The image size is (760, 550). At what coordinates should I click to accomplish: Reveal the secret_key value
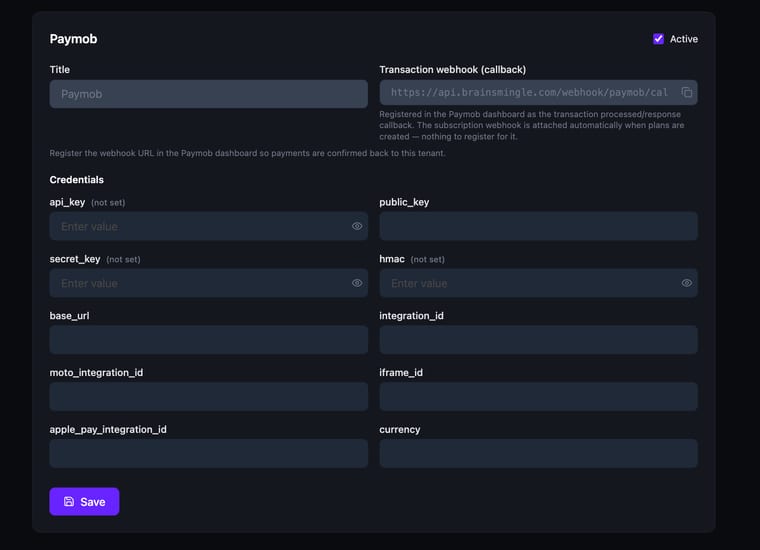coord(357,283)
